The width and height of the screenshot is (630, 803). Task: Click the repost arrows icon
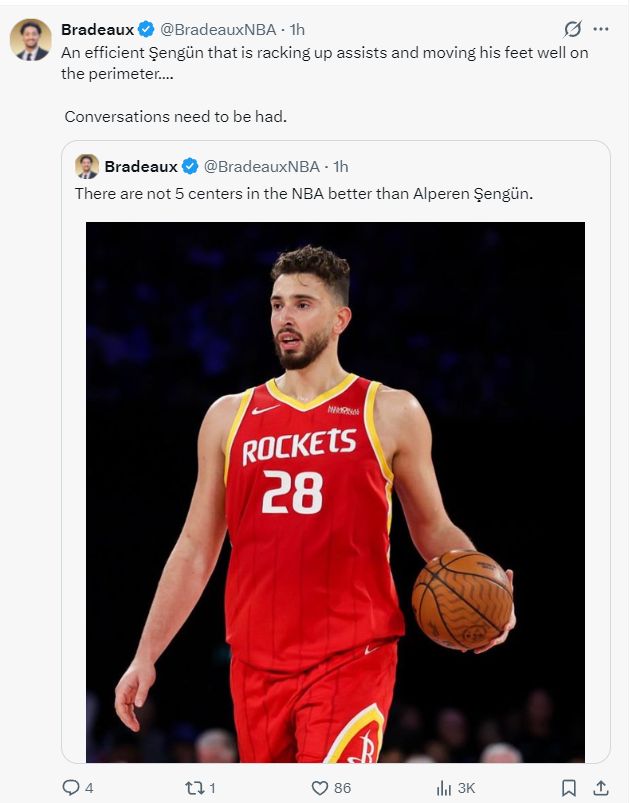pos(195,788)
